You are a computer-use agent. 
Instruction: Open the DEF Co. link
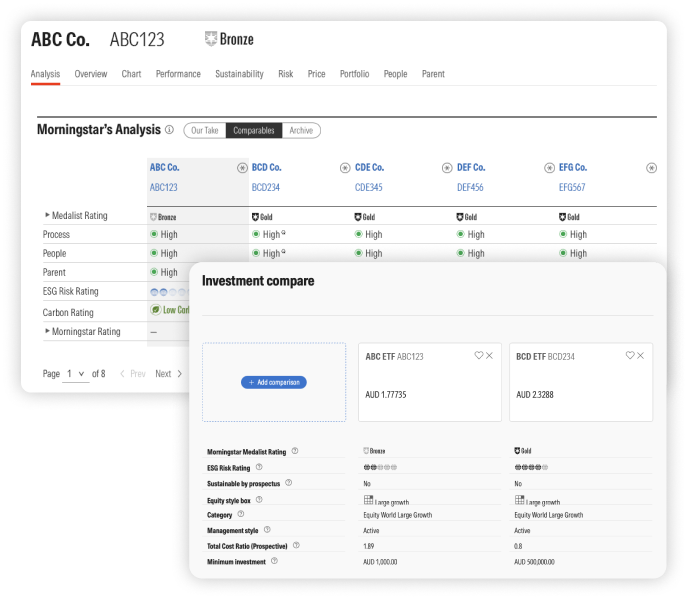pyautogui.click(x=471, y=168)
